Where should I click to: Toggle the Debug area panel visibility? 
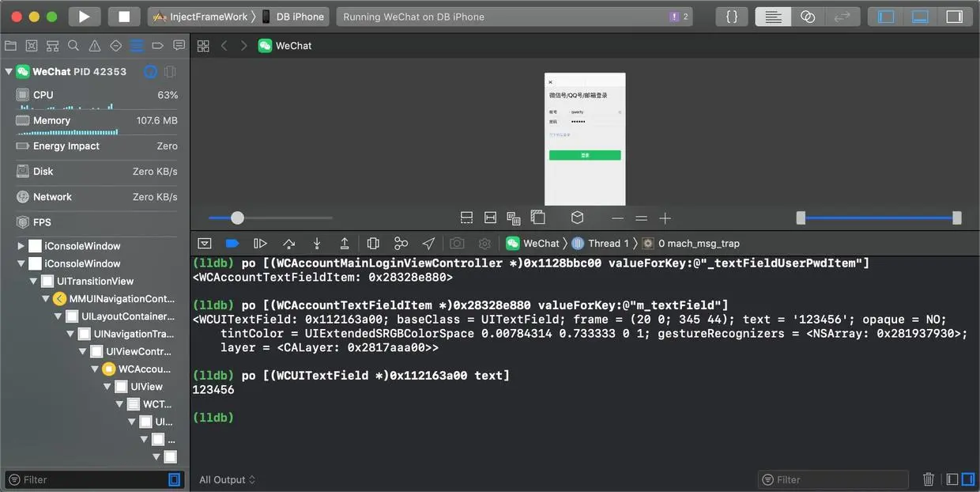[920, 17]
